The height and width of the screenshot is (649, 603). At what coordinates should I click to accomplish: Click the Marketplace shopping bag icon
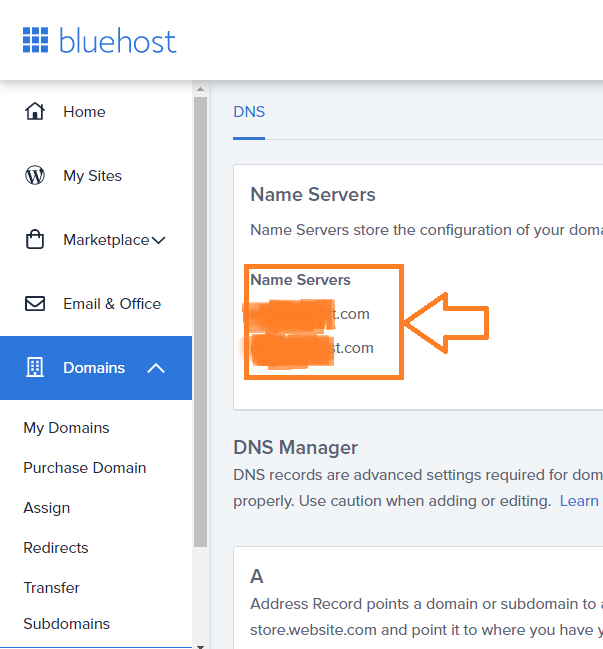35,239
